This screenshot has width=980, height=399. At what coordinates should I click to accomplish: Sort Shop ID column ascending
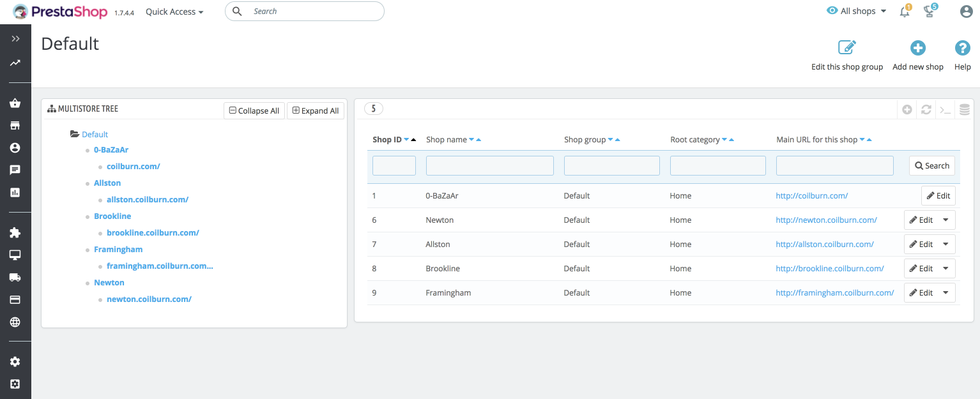point(414,140)
